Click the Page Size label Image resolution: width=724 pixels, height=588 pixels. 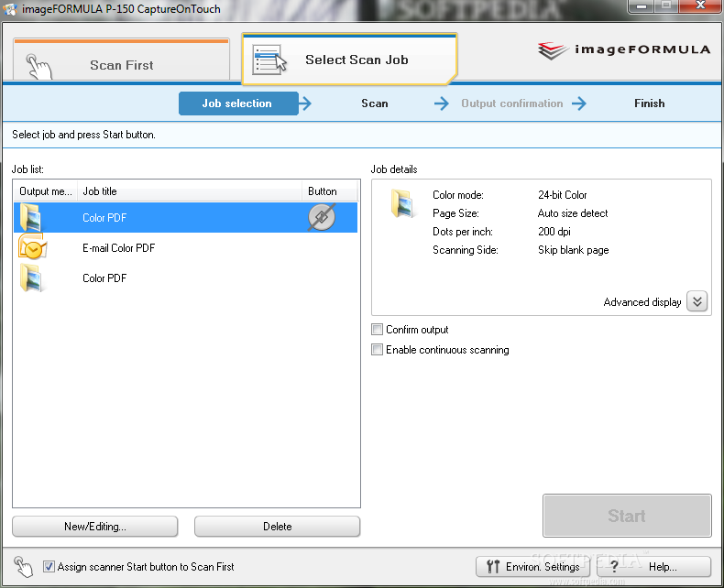(x=455, y=213)
